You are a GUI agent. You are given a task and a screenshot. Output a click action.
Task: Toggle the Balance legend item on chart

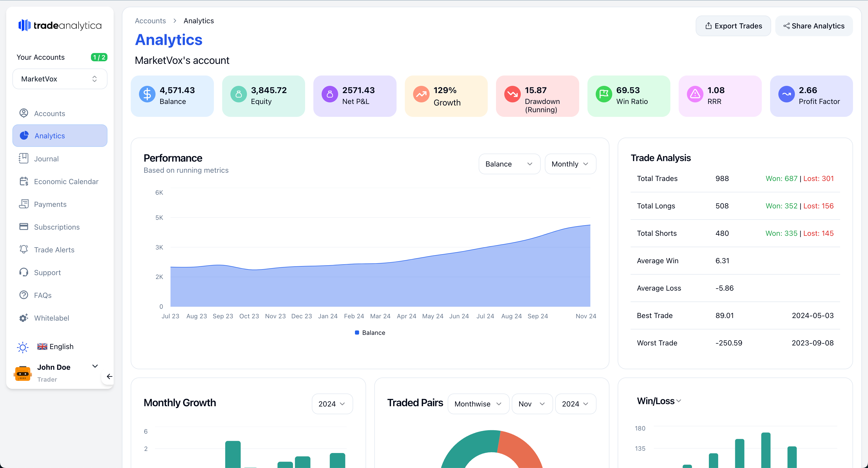370,333
